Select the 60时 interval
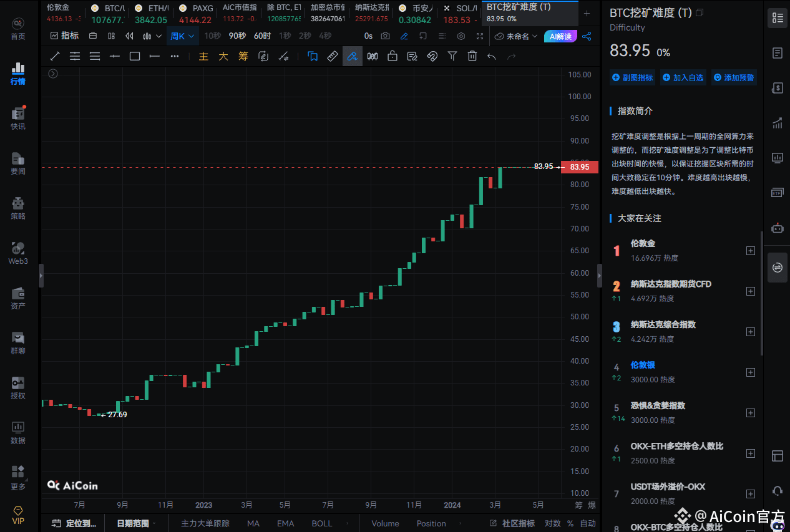Image resolution: width=790 pixels, height=532 pixels. pyautogui.click(x=262, y=36)
